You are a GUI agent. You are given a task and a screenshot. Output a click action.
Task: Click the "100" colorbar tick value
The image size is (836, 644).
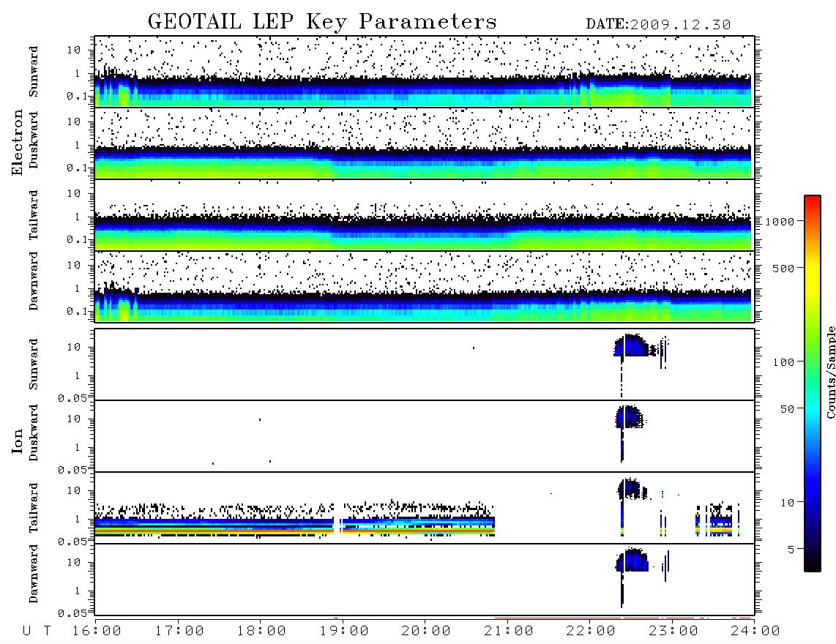(x=783, y=362)
